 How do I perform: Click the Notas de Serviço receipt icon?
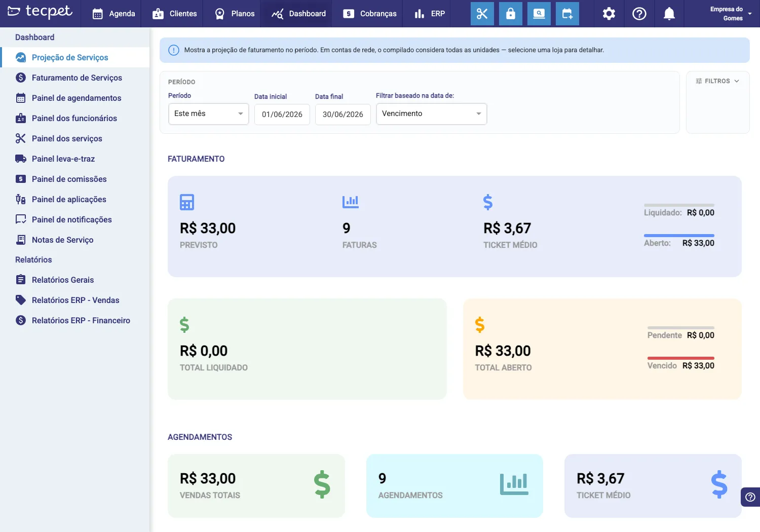[21, 240]
